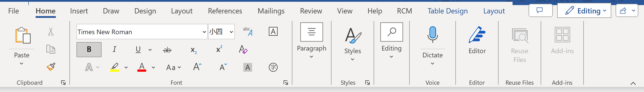The width and height of the screenshot is (644, 92).
Task: Click the Format Painter brush icon
Action: pos(51,67)
